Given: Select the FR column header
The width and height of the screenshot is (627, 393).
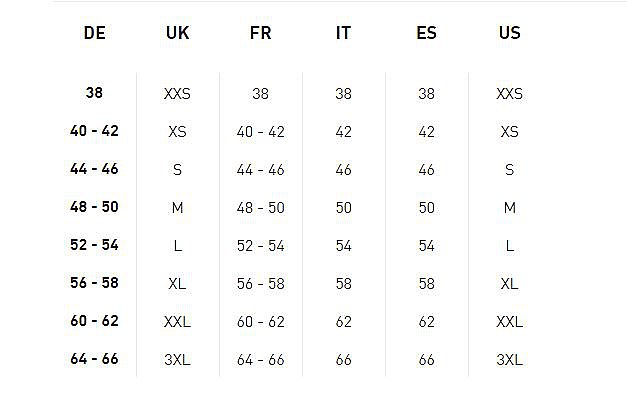Looking at the screenshot, I should coord(260,33).
